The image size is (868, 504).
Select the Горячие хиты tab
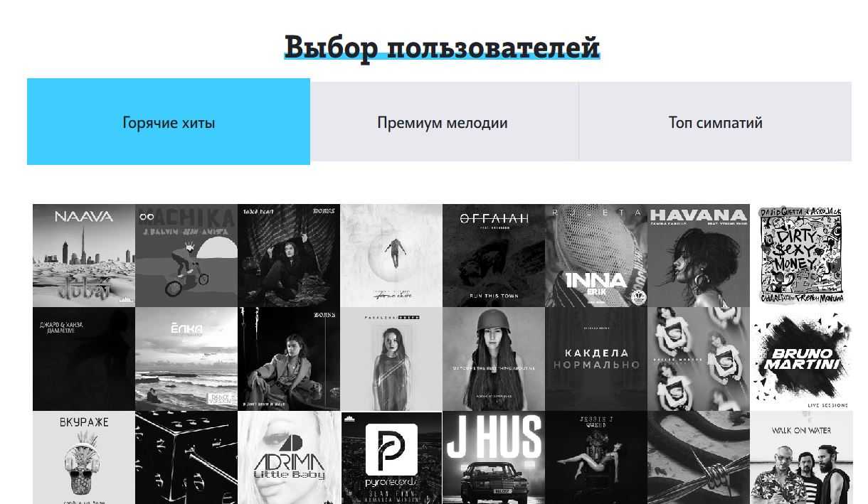169,122
